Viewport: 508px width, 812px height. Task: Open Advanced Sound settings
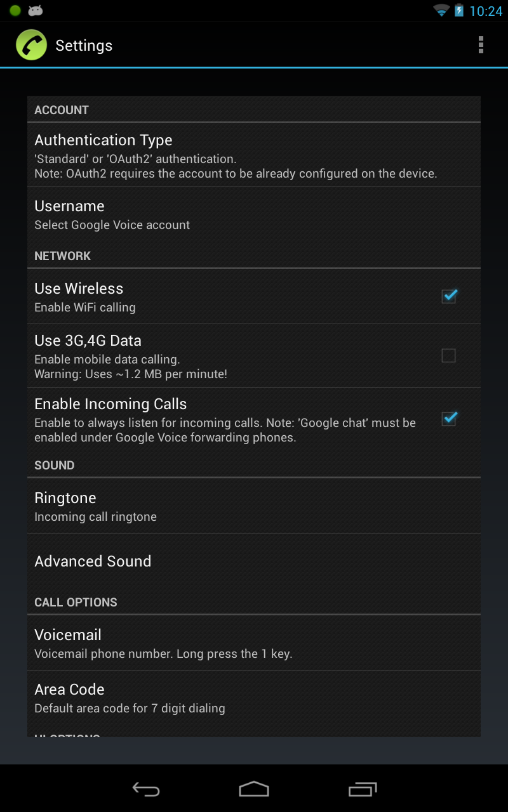(x=254, y=561)
